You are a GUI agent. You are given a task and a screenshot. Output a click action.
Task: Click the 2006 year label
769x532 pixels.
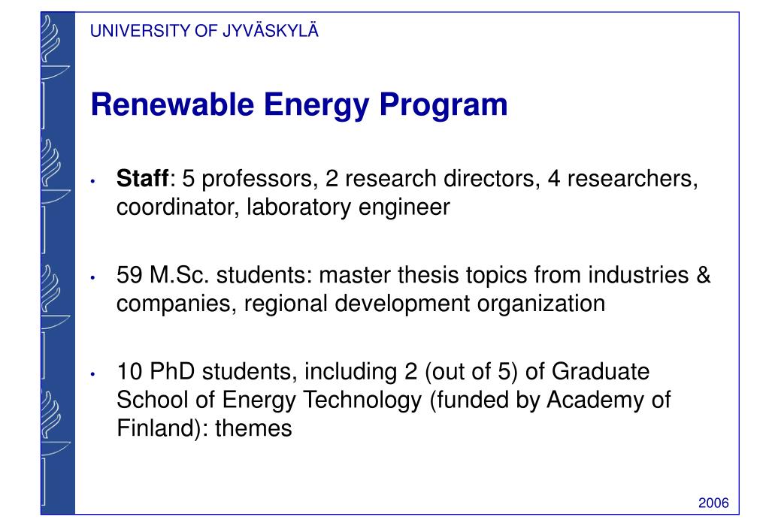pyautogui.click(x=713, y=503)
